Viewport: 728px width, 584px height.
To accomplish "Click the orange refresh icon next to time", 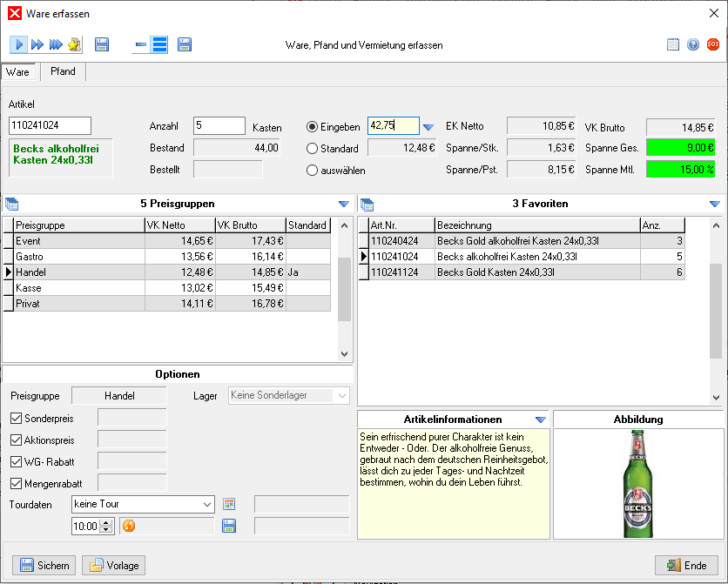I will (x=128, y=526).
